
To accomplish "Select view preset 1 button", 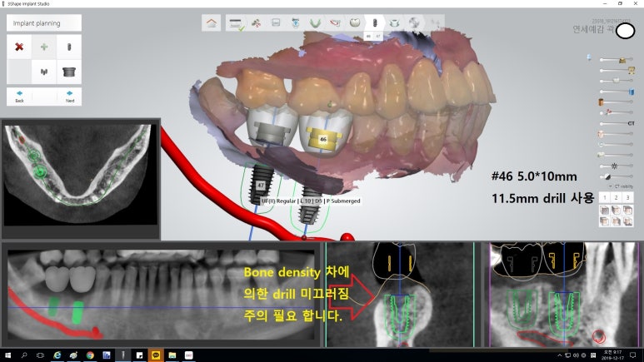I will coord(606,197).
